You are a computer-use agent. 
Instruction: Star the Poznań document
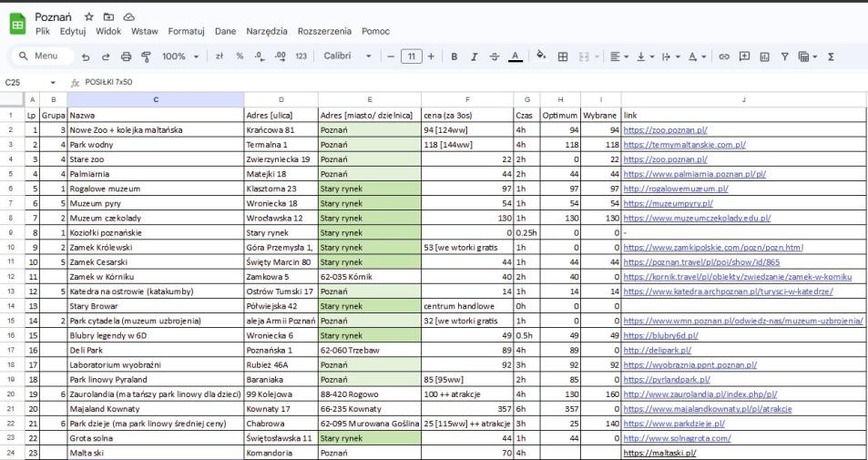89,16
